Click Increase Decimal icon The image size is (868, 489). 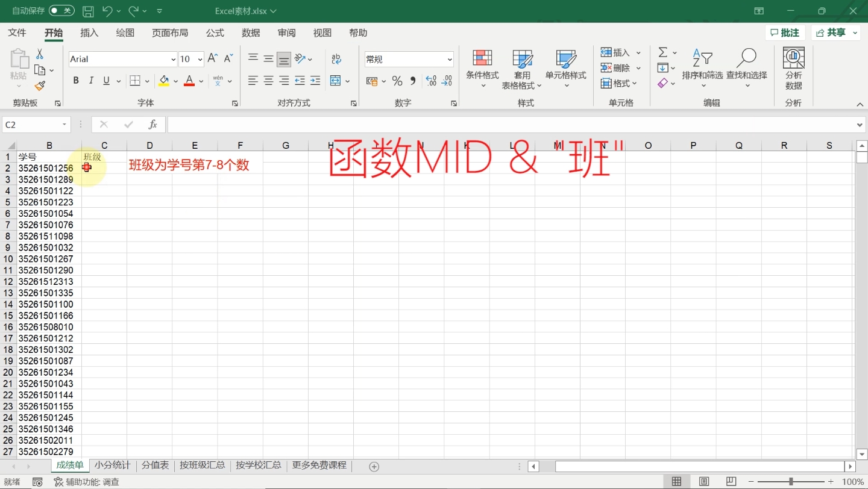pyautogui.click(x=431, y=81)
